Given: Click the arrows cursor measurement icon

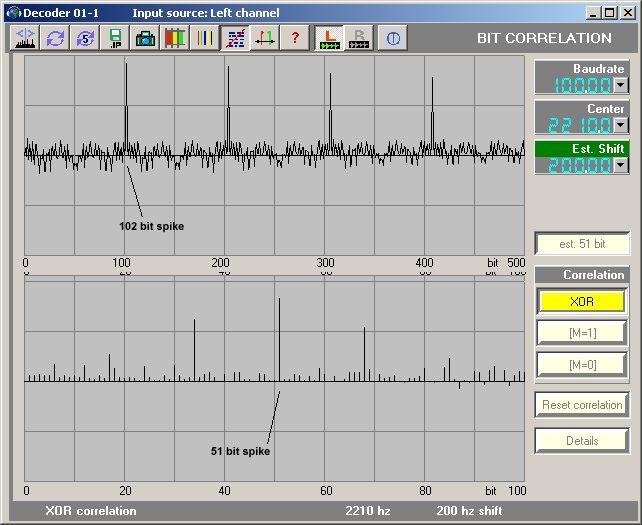Looking at the screenshot, I should pos(265,39).
